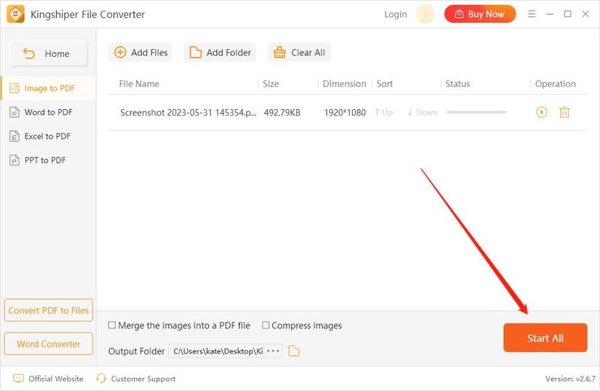Click the Kingshiper app logo icon

15,14
